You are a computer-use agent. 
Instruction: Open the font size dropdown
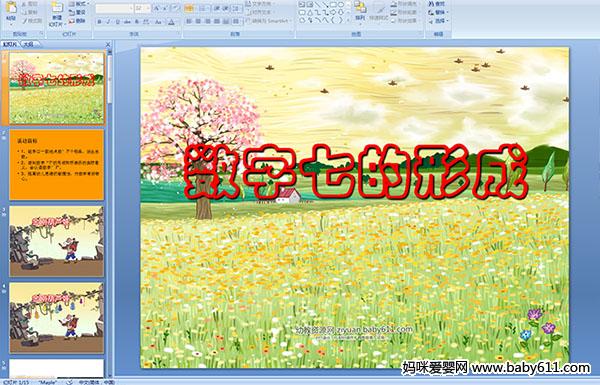[x=148, y=8]
